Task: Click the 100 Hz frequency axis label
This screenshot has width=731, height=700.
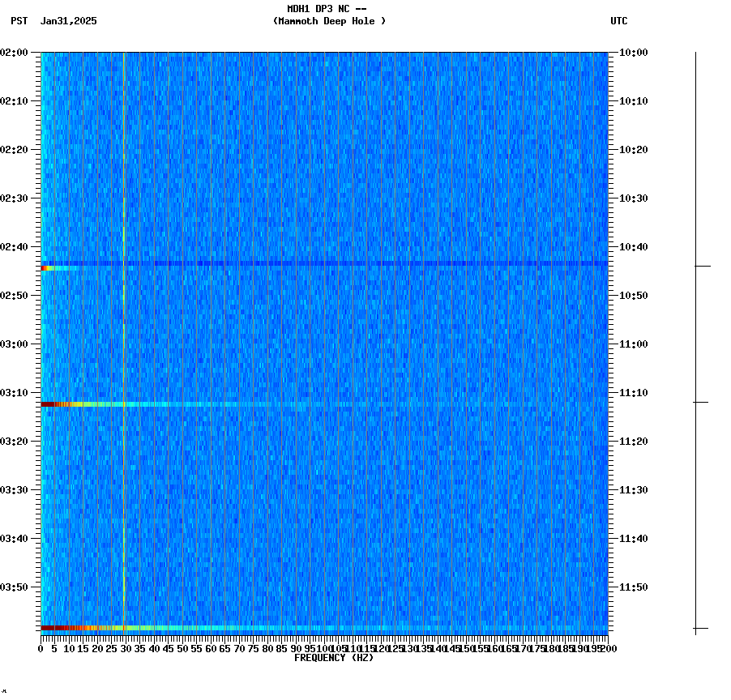Action: 322,648
